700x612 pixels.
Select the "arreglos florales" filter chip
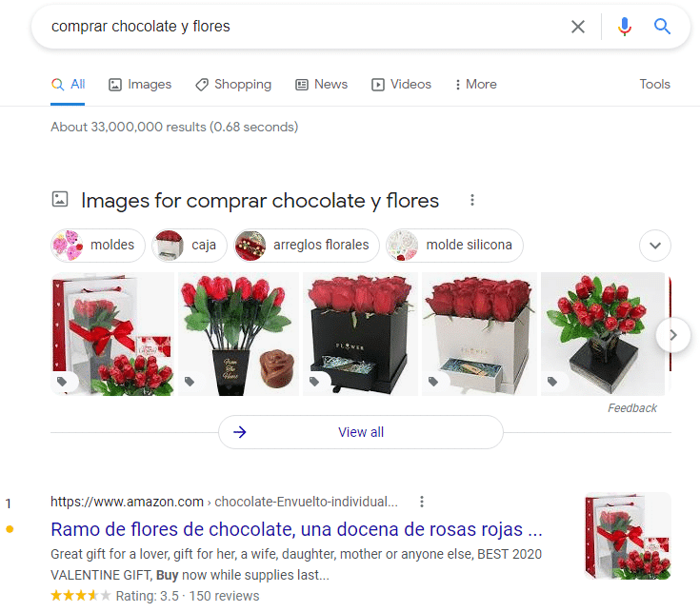click(x=307, y=246)
